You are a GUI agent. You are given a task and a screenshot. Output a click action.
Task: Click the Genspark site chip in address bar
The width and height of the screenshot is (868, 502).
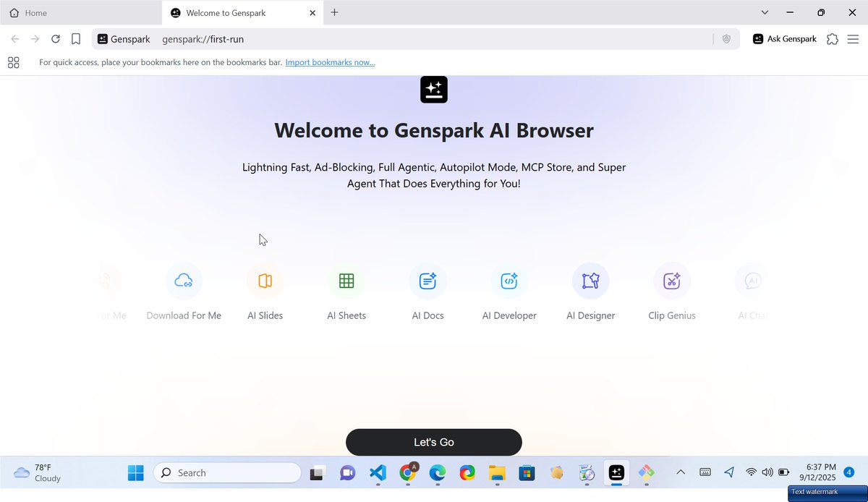(x=124, y=39)
